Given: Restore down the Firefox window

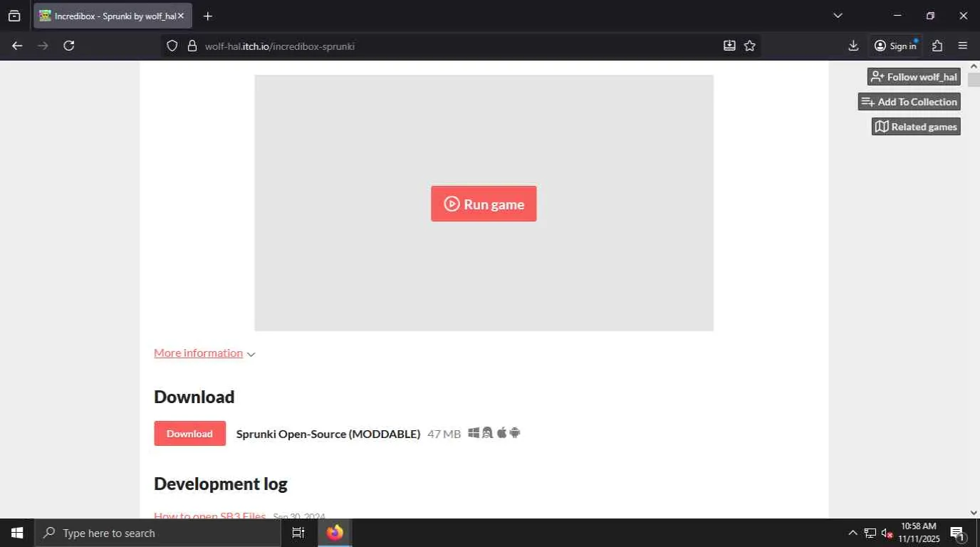Looking at the screenshot, I should pos(930,16).
